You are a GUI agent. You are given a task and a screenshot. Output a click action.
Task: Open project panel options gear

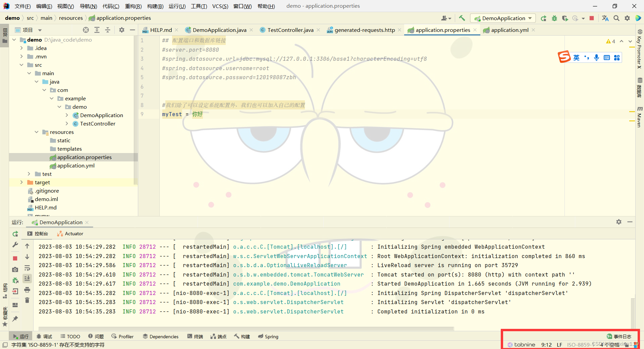122,30
